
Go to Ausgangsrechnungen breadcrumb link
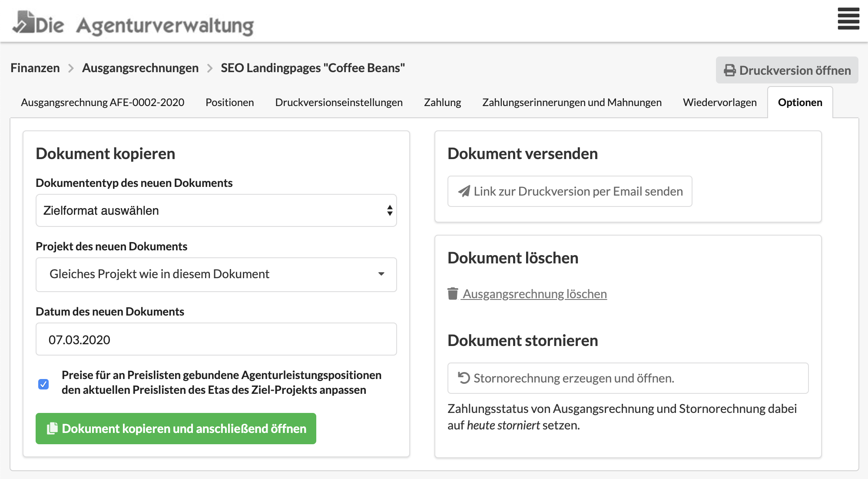pyautogui.click(x=140, y=68)
